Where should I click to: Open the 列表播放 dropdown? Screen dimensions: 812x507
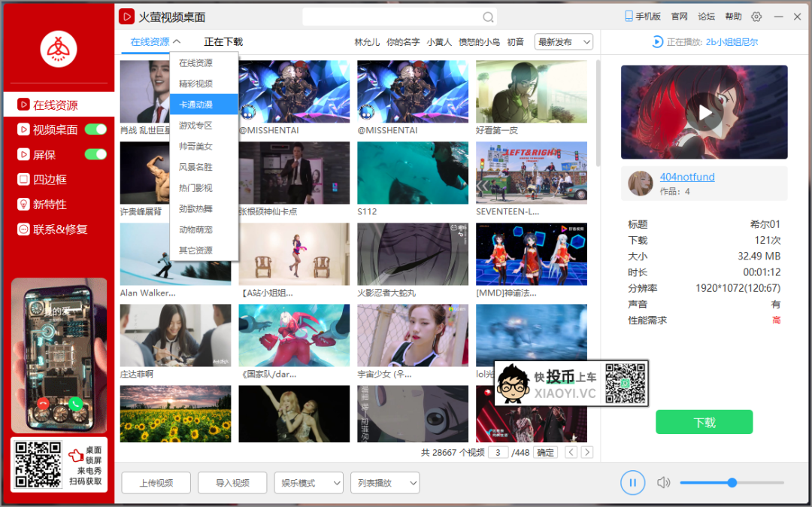point(385,482)
